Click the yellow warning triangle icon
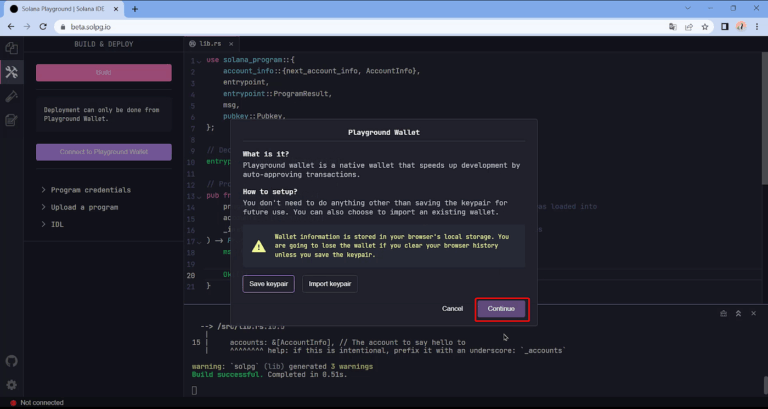 pyautogui.click(x=259, y=246)
